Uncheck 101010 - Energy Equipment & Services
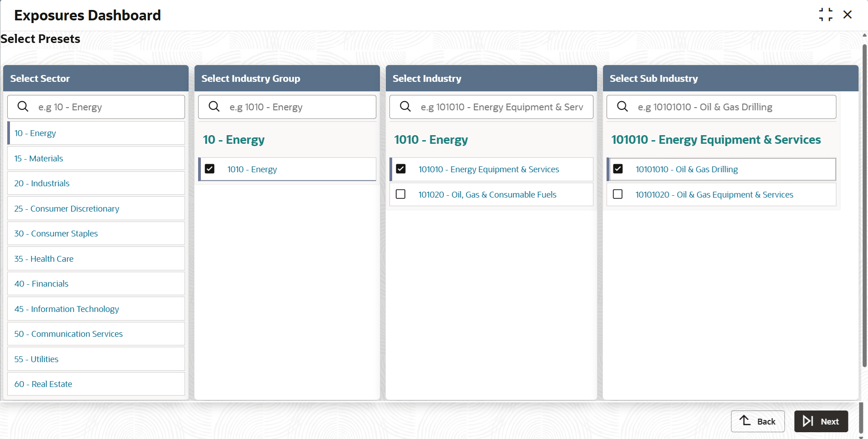868x439 pixels. point(401,169)
